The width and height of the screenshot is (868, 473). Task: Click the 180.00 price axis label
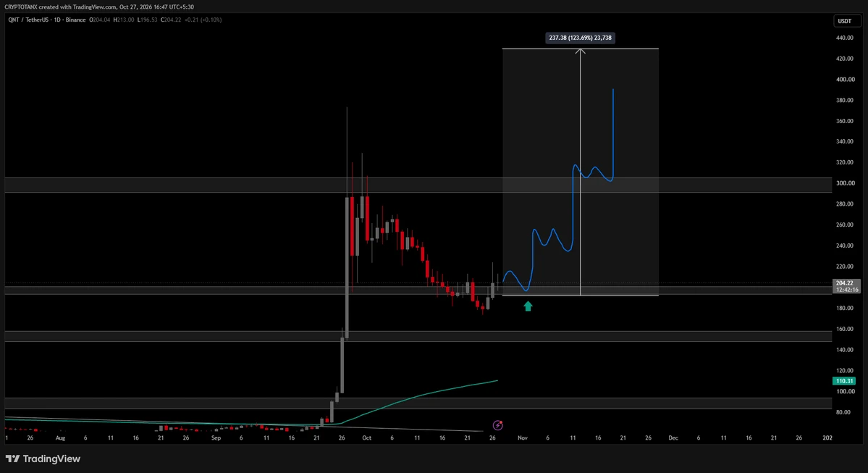845,308
